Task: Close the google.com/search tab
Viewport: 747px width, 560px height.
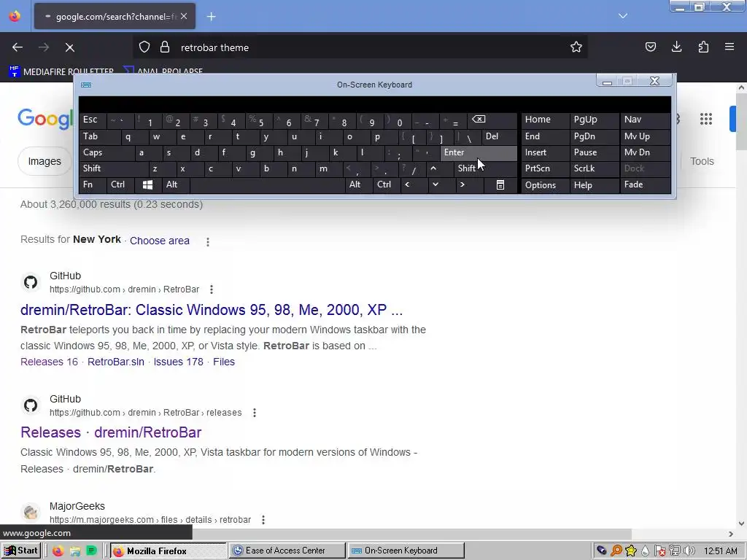Action: click(184, 16)
